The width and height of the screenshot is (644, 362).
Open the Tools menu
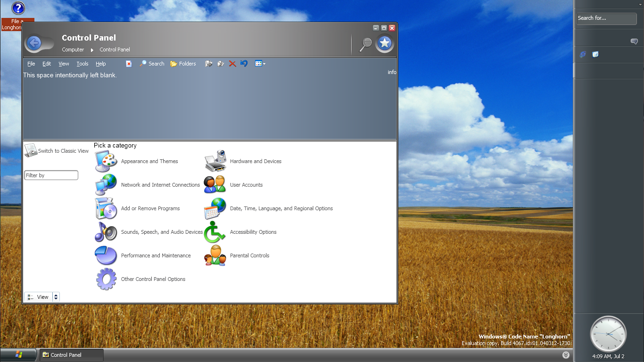83,64
